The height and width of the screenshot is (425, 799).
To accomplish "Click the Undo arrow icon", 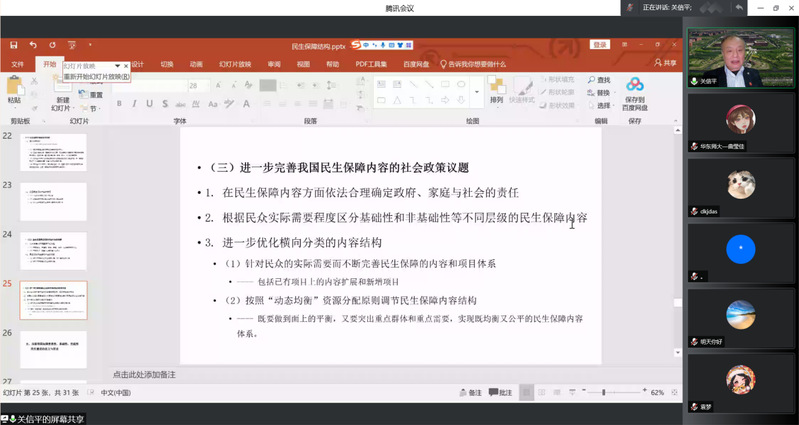I will (x=33, y=45).
